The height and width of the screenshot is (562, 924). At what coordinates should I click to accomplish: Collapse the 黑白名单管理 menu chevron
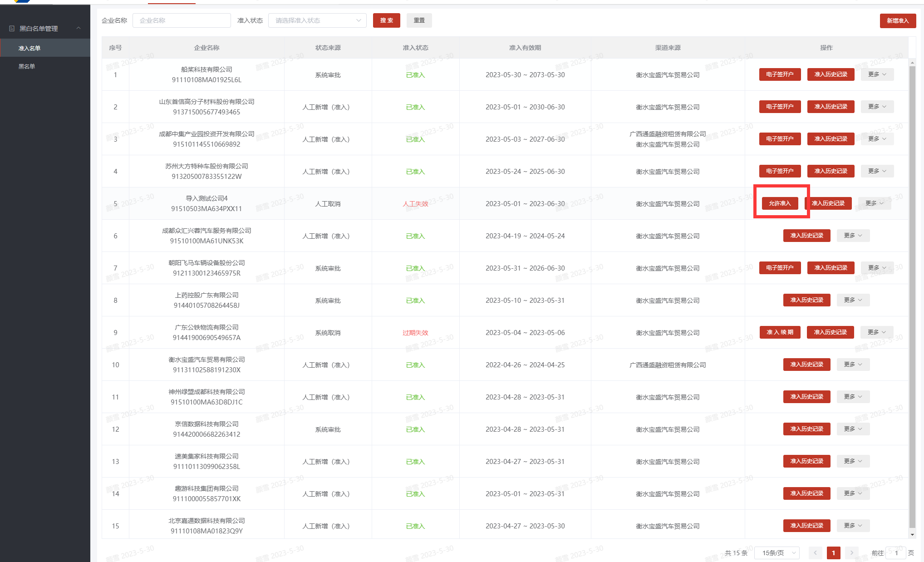click(79, 28)
